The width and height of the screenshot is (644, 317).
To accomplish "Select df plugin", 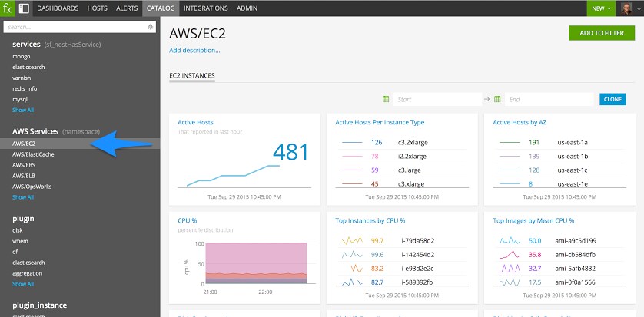I will click(15, 252).
